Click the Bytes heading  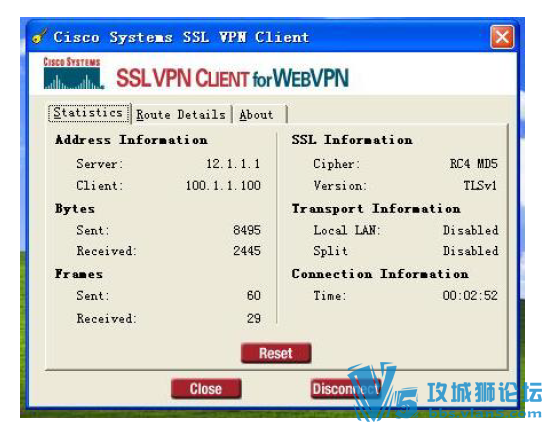(x=75, y=209)
